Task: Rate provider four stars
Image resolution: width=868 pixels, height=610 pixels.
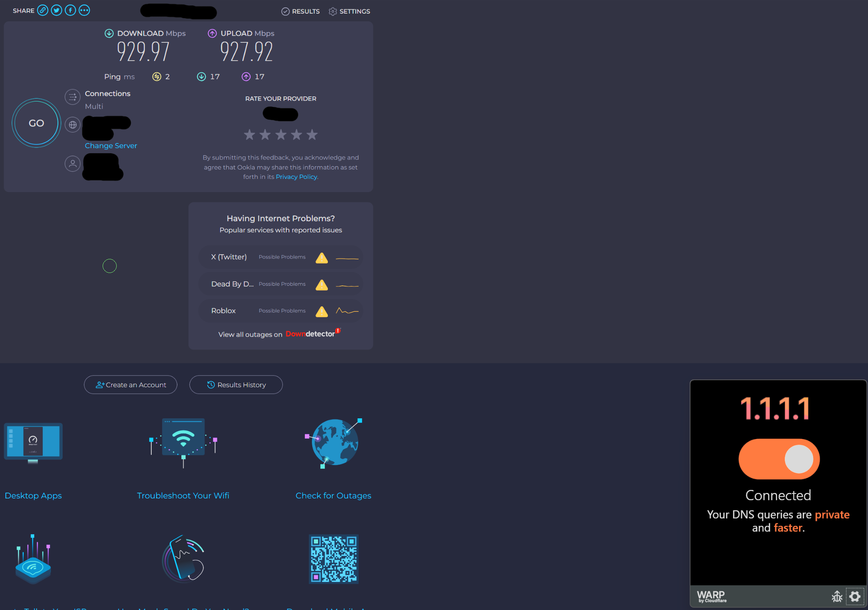Action: (x=296, y=135)
